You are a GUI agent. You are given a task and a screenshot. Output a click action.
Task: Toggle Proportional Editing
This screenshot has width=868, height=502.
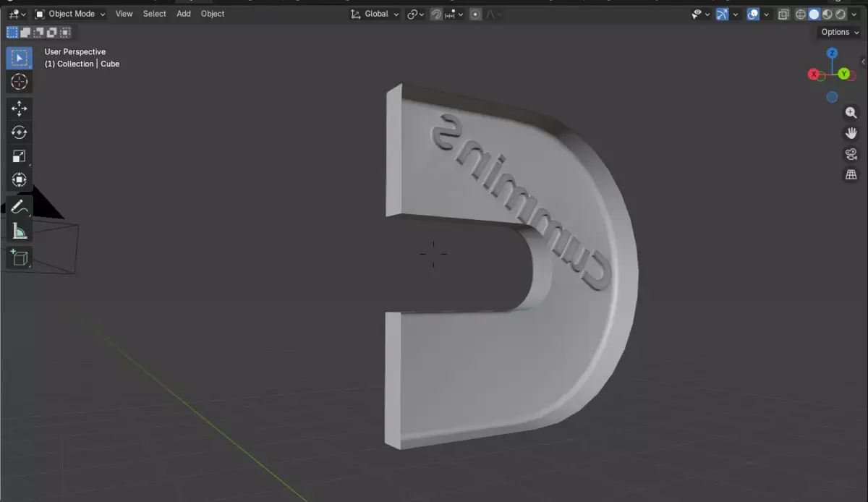[475, 14]
